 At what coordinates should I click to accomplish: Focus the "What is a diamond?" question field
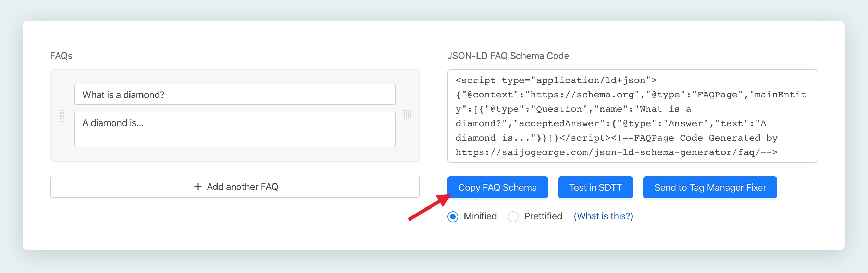[235, 94]
